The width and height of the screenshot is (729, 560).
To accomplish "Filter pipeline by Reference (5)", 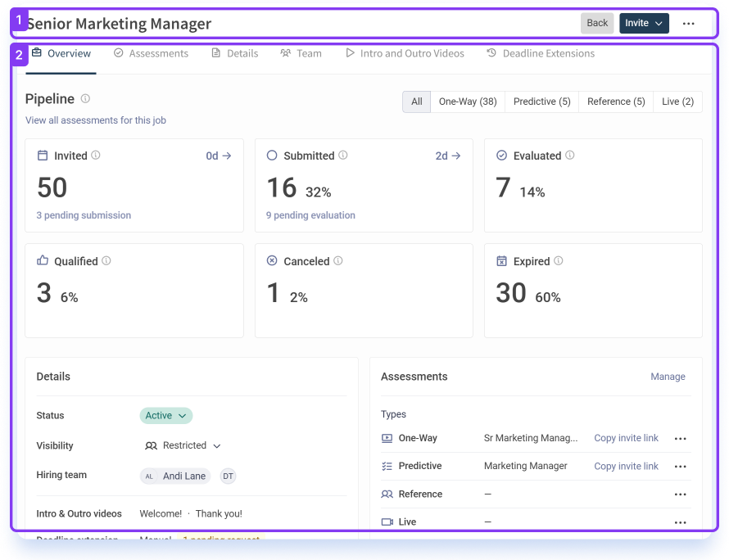I will [616, 102].
